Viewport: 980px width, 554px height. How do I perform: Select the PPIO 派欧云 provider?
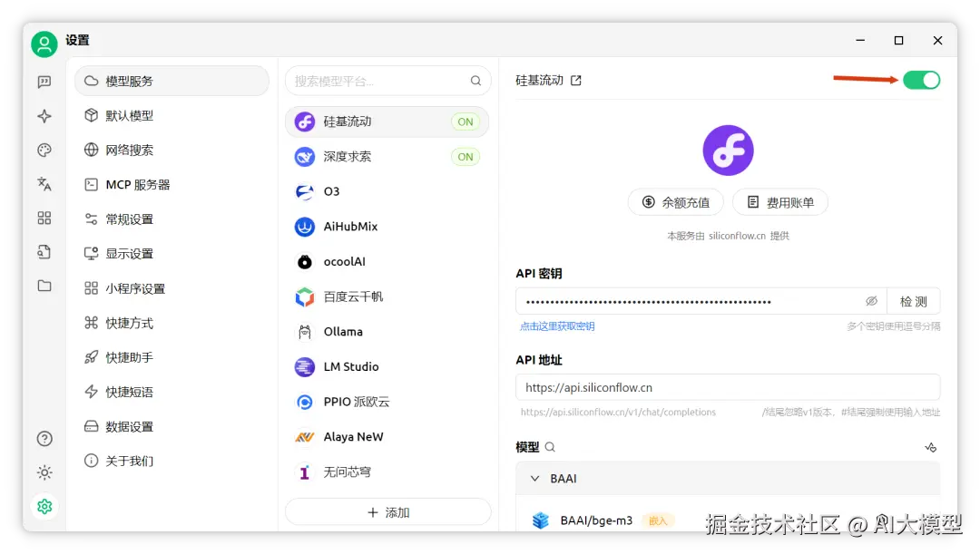click(387, 402)
